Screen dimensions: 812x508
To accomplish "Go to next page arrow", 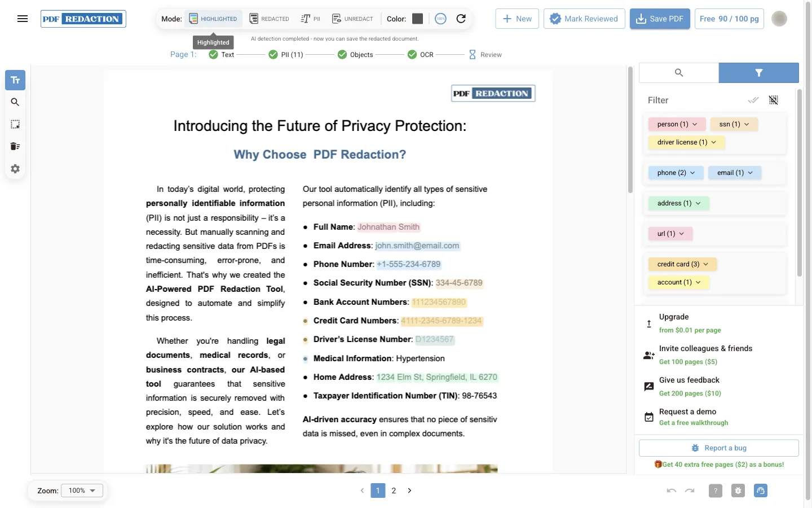I will click(x=409, y=491).
